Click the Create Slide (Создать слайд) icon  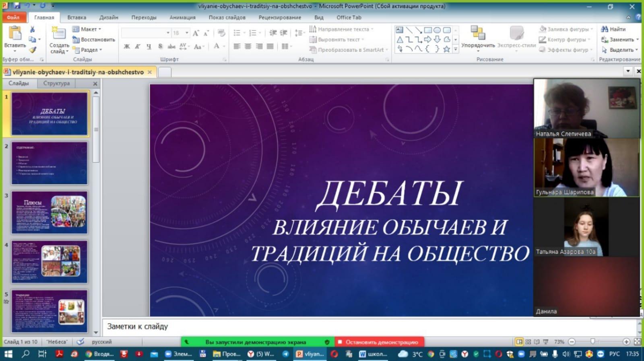[59, 35]
